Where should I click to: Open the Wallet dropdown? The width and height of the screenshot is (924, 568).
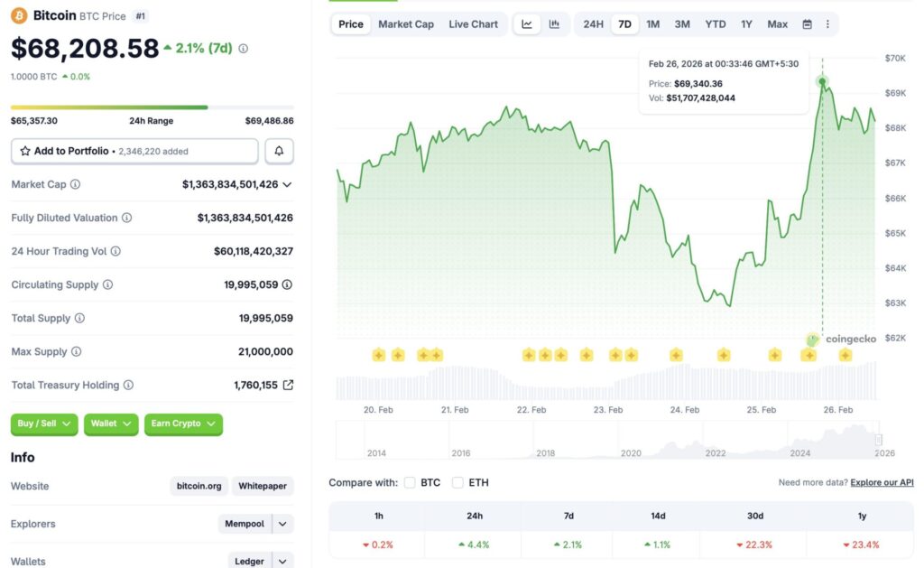[x=110, y=424]
